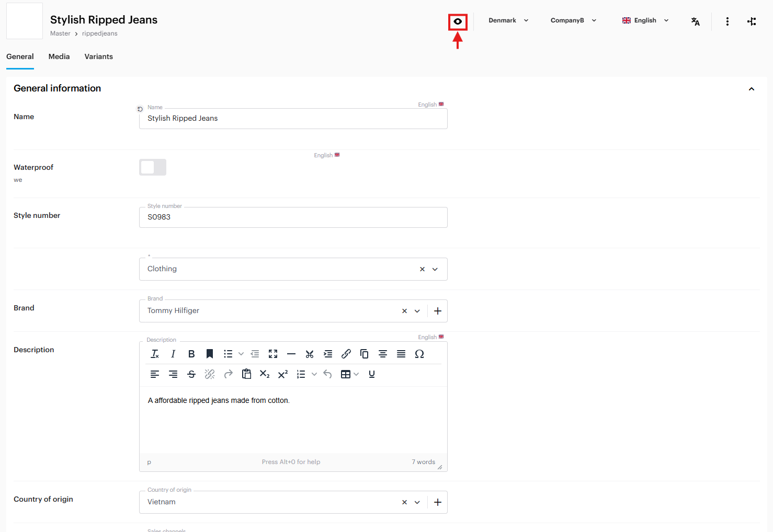Switch to the Variants tab
Image resolution: width=773 pixels, height=532 pixels.
(98, 56)
